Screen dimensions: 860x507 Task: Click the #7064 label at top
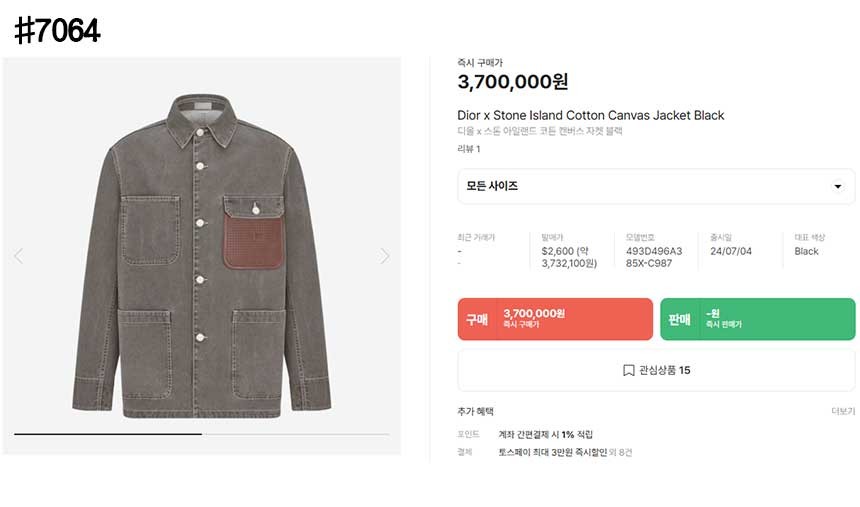[57, 31]
